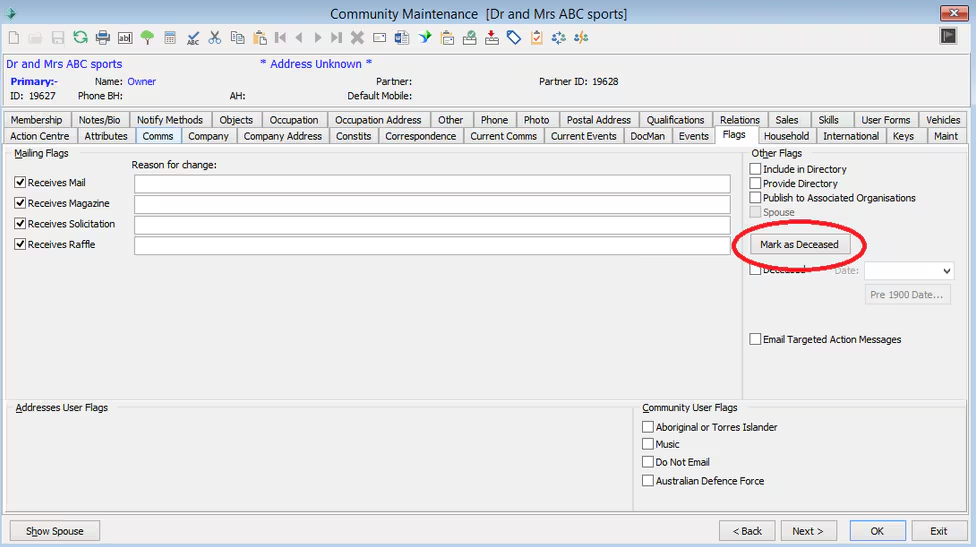Tick Include in Directory checkbox
Image resolution: width=976 pixels, height=547 pixels.
click(755, 169)
